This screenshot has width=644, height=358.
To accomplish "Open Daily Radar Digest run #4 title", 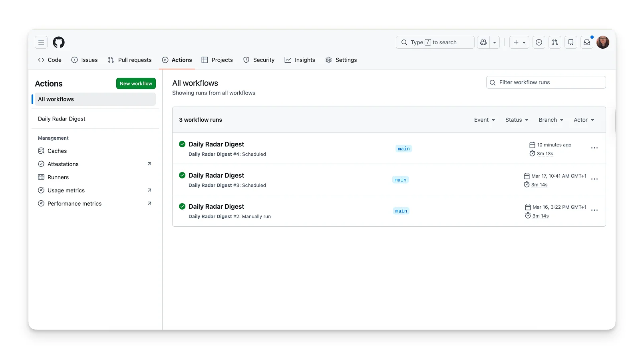I will click(216, 144).
